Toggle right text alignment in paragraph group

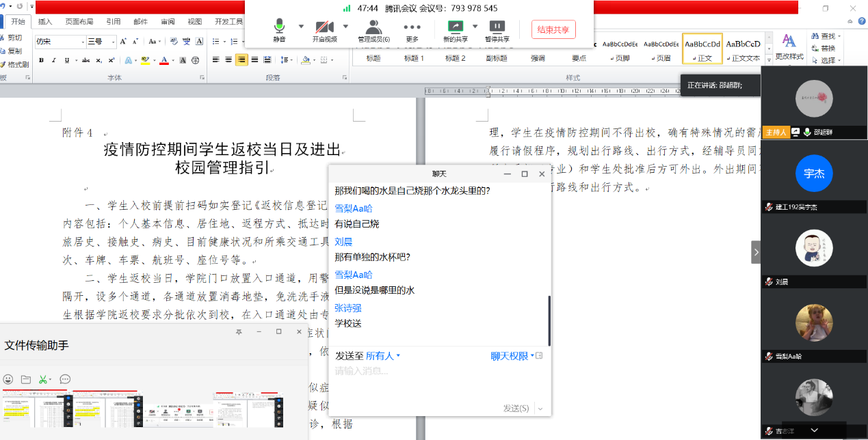[241, 60]
